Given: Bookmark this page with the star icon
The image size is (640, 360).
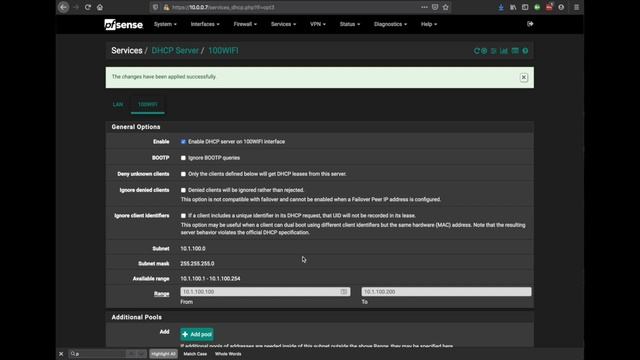Looking at the screenshot, I should point(446,7).
